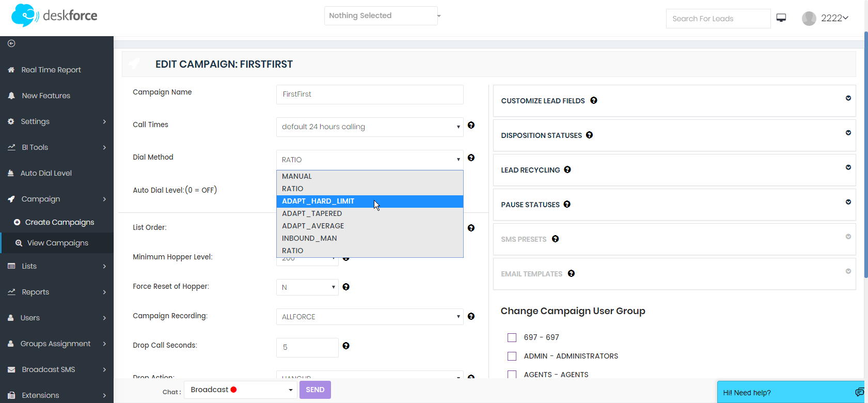This screenshot has width=868, height=403.
Task: Click help icon beside Call Times
Action: tap(471, 125)
